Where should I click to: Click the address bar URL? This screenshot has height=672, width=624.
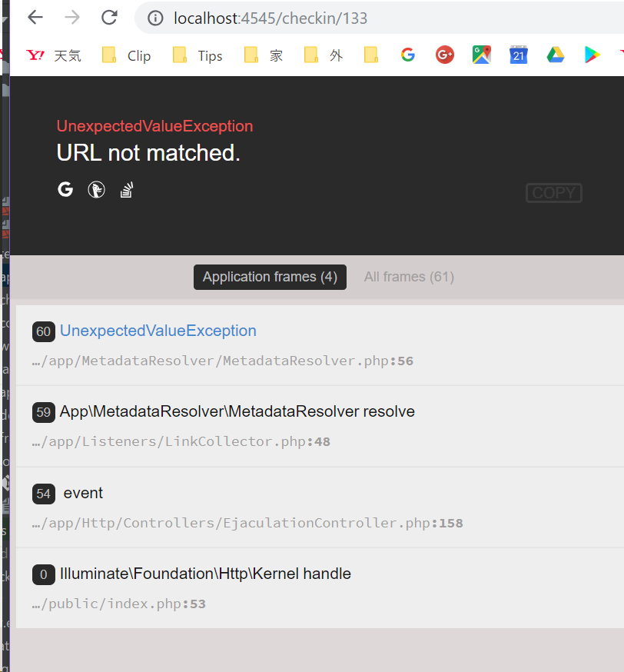(271, 18)
